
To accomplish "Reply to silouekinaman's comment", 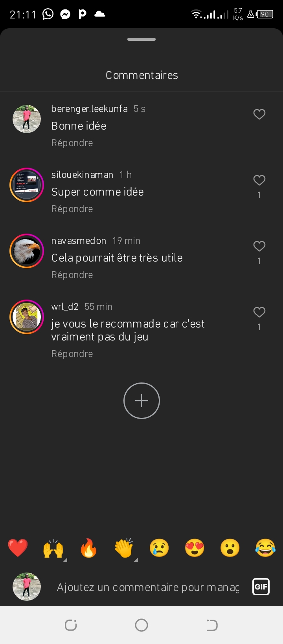I will click(72, 209).
